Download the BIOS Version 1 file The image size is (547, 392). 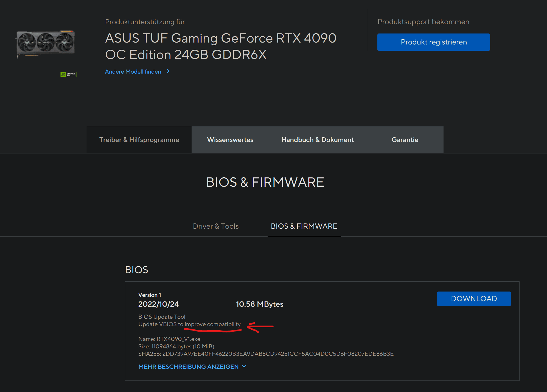474,299
